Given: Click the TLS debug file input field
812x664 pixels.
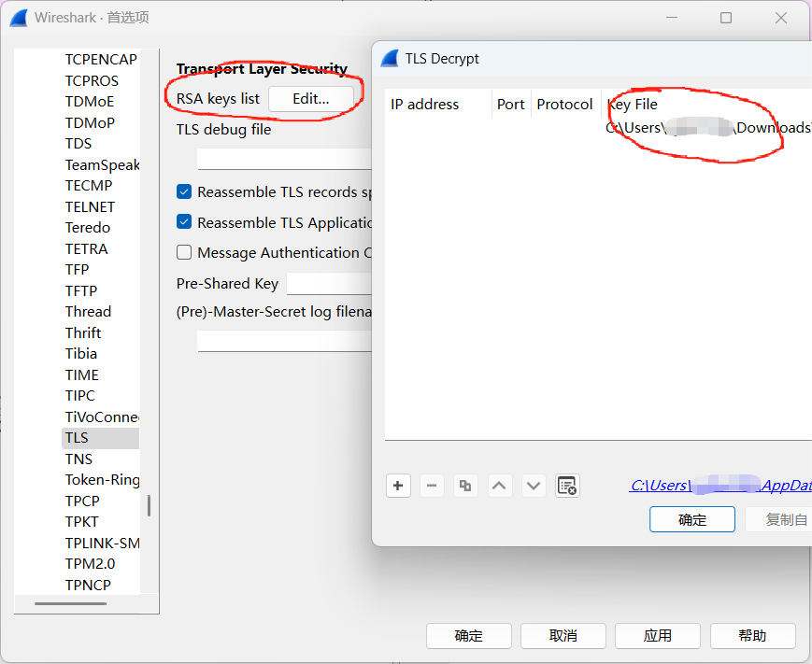Looking at the screenshot, I should (284, 159).
